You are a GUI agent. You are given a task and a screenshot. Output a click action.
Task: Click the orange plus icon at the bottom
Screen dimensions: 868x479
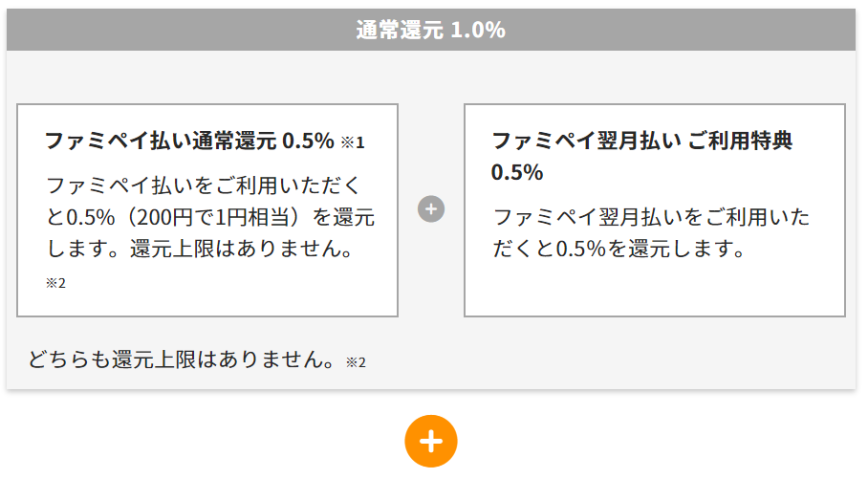(431, 441)
